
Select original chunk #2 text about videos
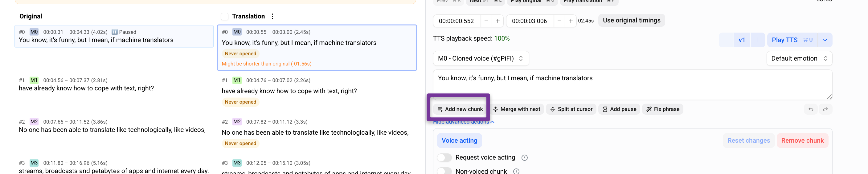tap(112, 130)
